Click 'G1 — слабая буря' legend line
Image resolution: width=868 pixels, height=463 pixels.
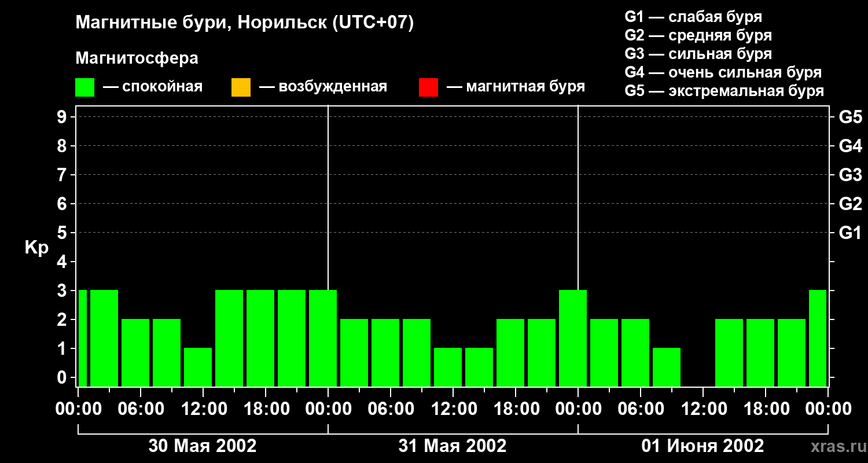pos(693,17)
